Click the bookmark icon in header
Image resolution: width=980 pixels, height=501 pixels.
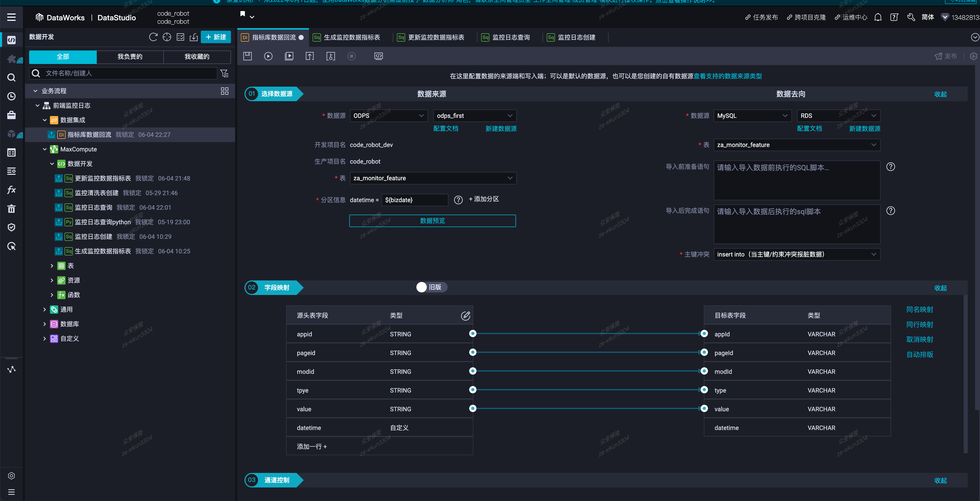[x=242, y=14]
